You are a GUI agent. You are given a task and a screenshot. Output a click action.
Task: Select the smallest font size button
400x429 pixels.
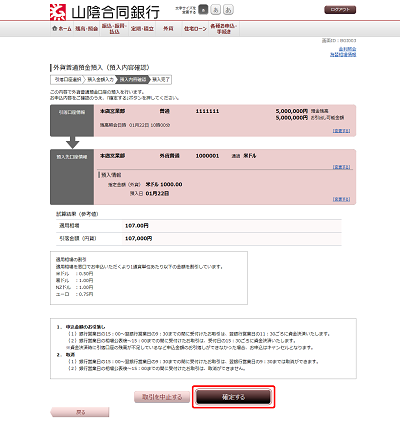coord(203,10)
